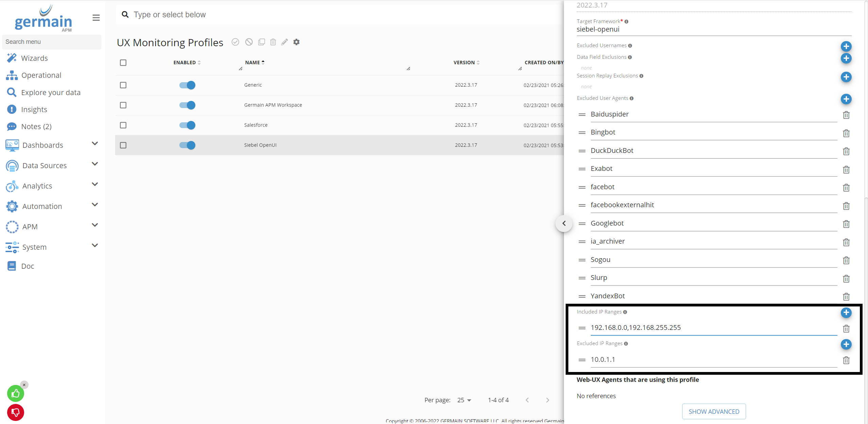Click the green thumbs up feedback button
868x424 pixels.
pyautogui.click(x=15, y=393)
